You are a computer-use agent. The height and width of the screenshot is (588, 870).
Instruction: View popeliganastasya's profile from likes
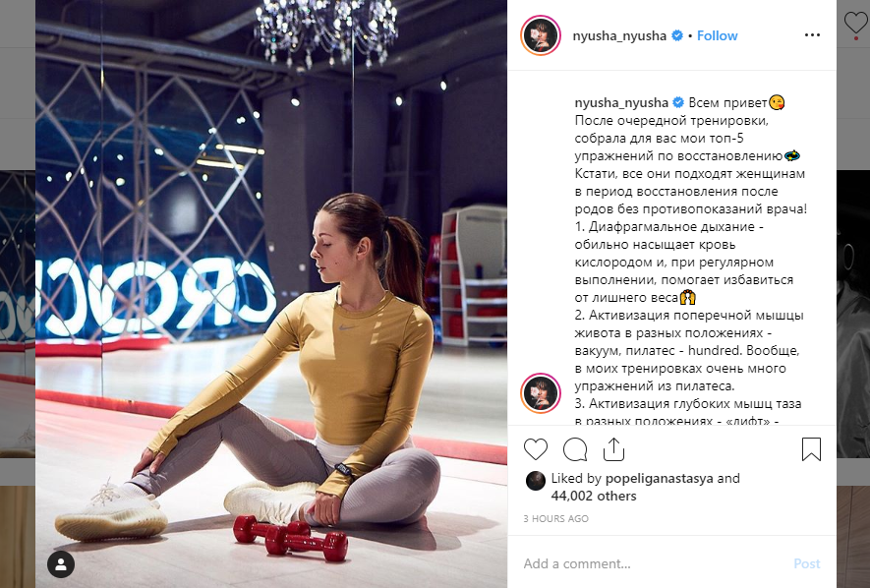pyautogui.click(x=660, y=478)
